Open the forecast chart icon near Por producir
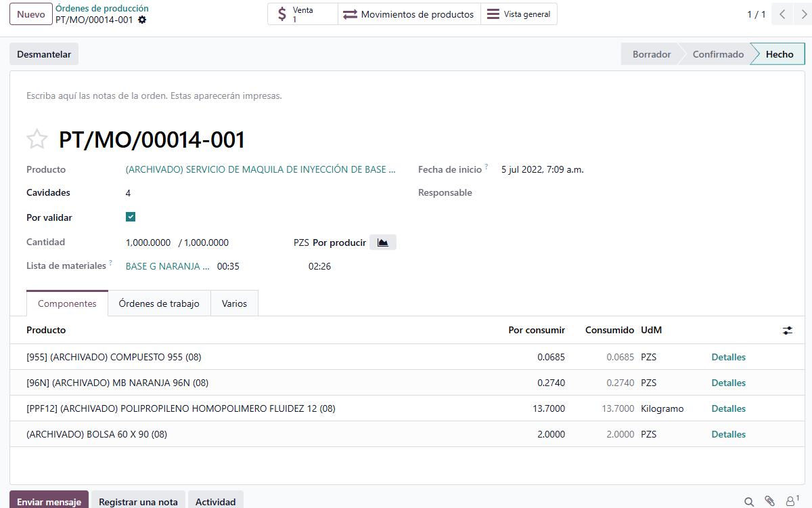812x508 pixels. (383, 242)
